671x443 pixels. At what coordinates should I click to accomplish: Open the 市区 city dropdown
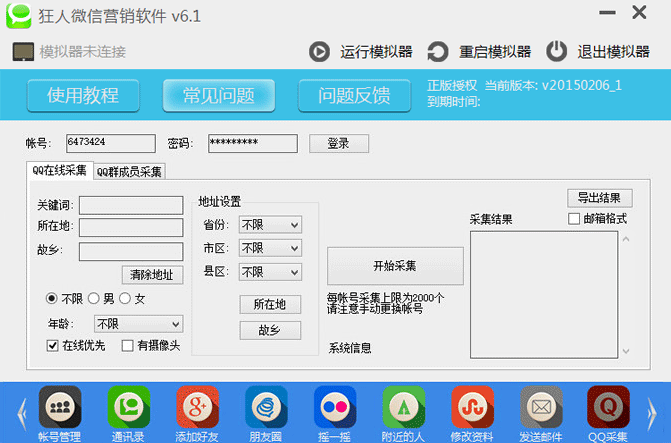269,248
